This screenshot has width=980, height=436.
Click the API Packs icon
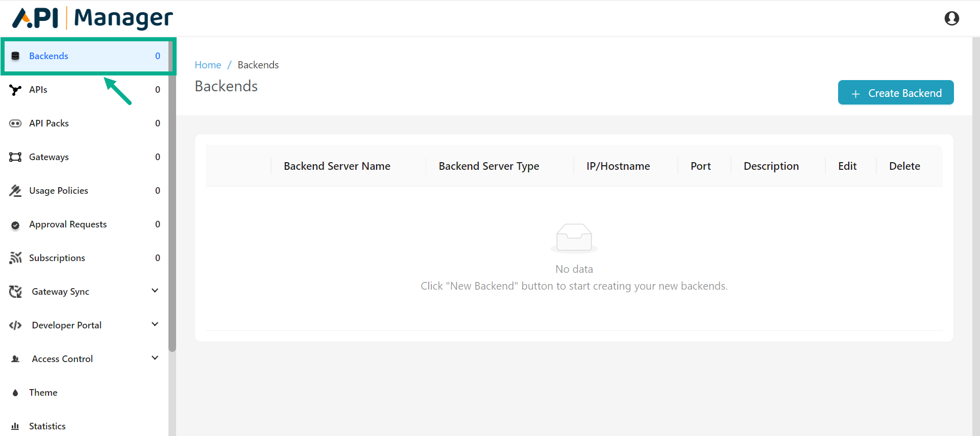(15, 123)
